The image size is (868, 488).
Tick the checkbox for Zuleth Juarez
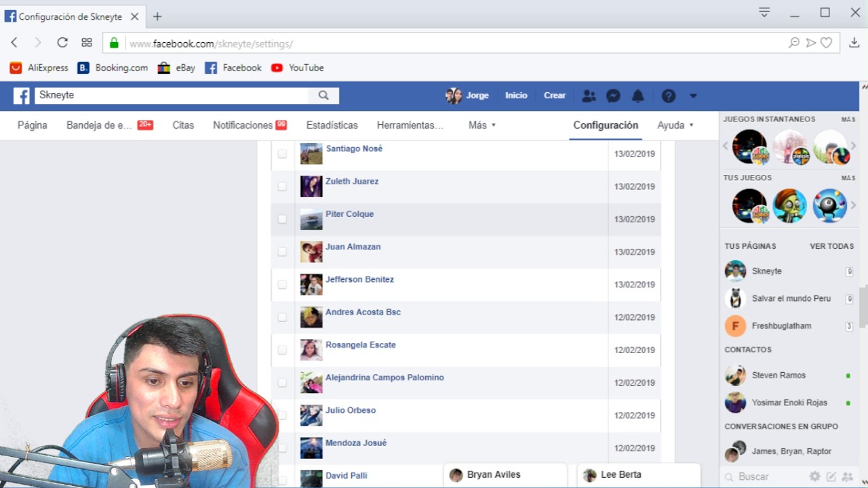pos(282,186)
